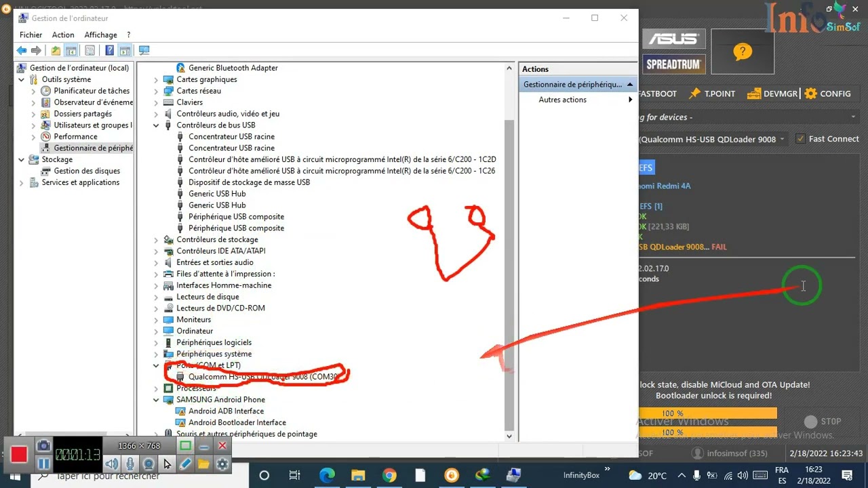Click the STOP button in UnlockTool
This screenshot has height=488, width=868.
click(822, 421)
